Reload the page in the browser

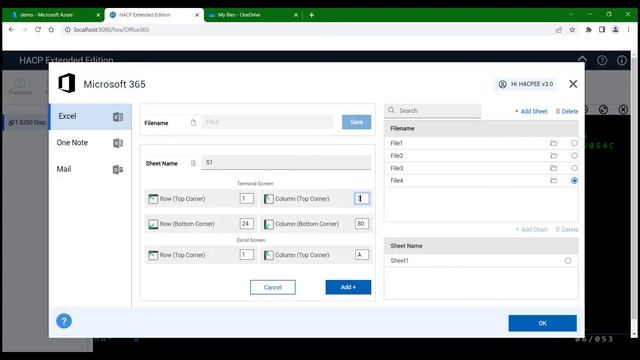click(38, 29)
